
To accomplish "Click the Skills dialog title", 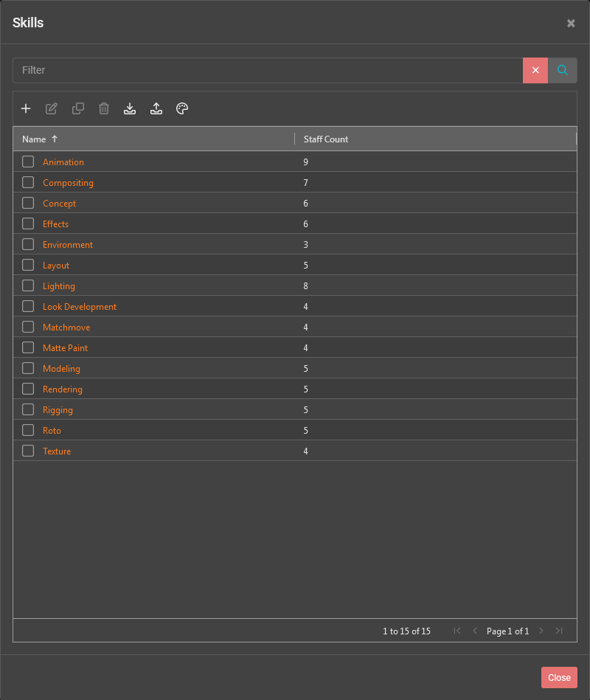I will click(28, 23).
